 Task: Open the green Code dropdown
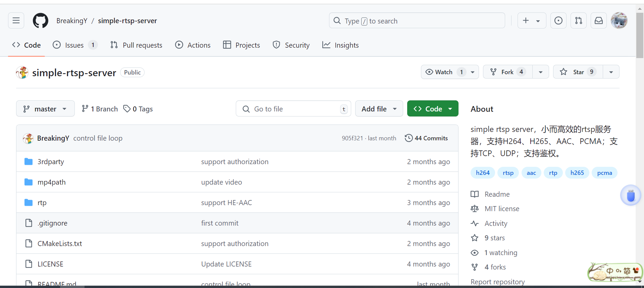[x=432, y=109]
